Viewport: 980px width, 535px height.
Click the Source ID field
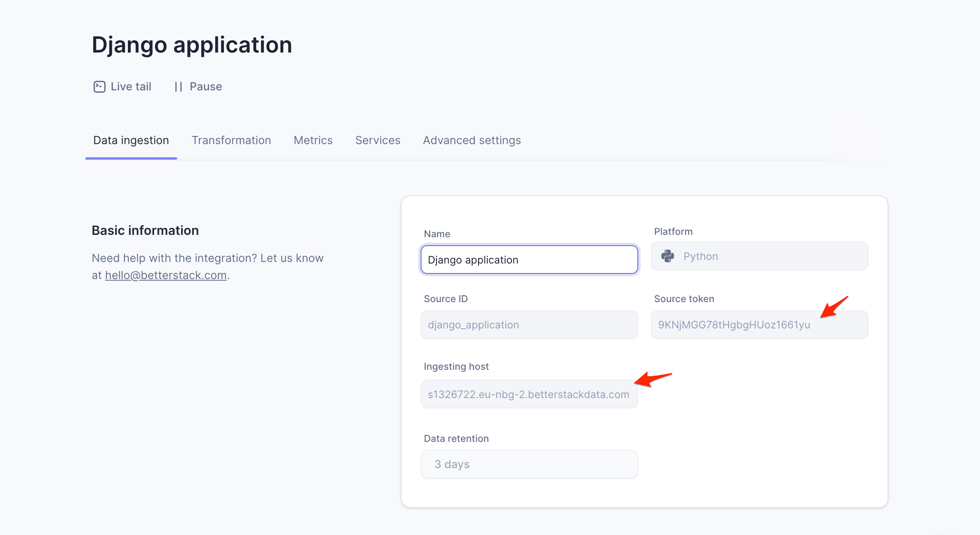529,325
